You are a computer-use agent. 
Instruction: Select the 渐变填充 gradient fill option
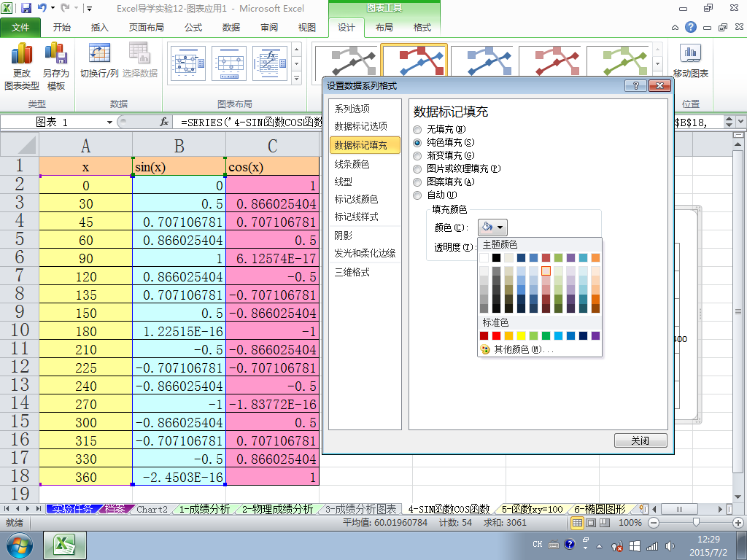pos(418,156)
